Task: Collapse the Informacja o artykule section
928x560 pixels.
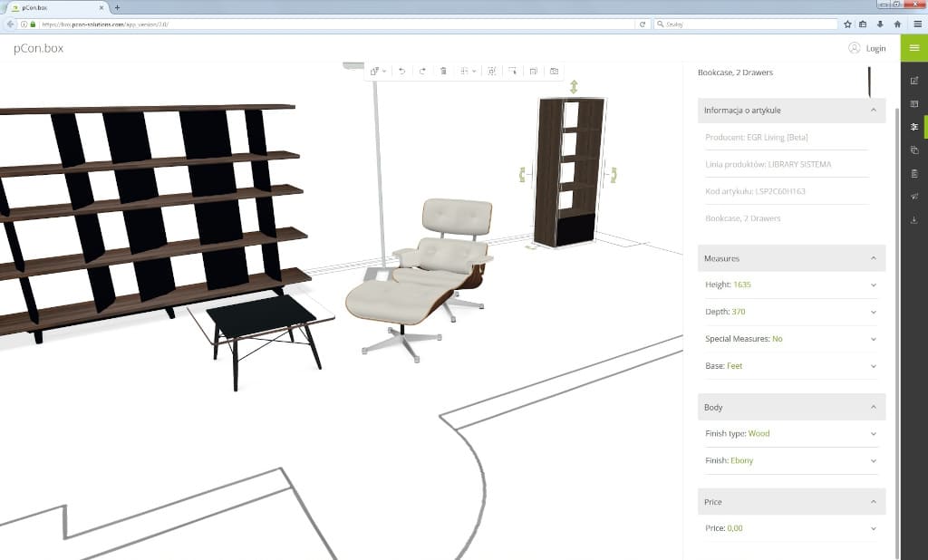Action: [x=874, y=111]
